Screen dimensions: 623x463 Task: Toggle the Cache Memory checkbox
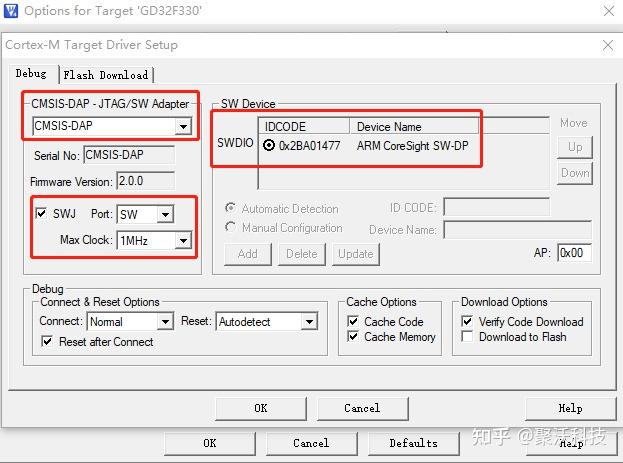coord(353,337)
